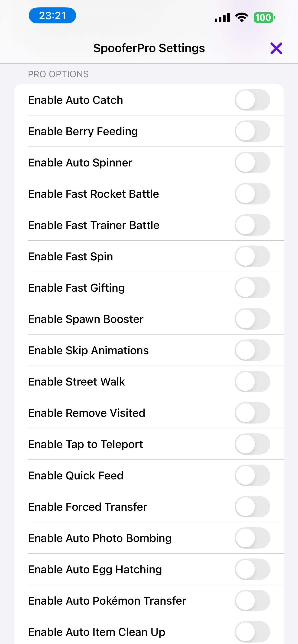The image size is (298, 644).
Task: Enable Fast Rocket Battle toggle
Action: click(x=252, y=194)
